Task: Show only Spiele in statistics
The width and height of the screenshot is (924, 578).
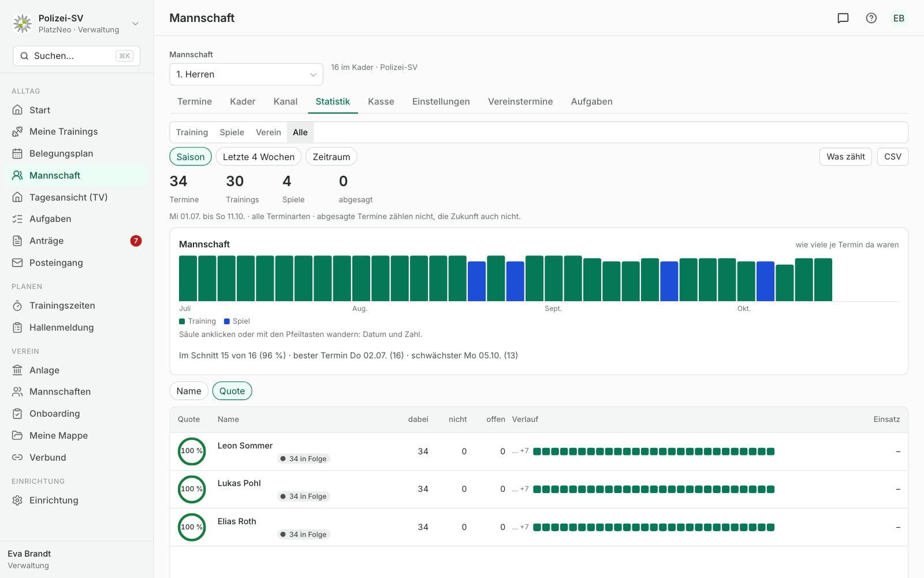Action: point(232,132)
